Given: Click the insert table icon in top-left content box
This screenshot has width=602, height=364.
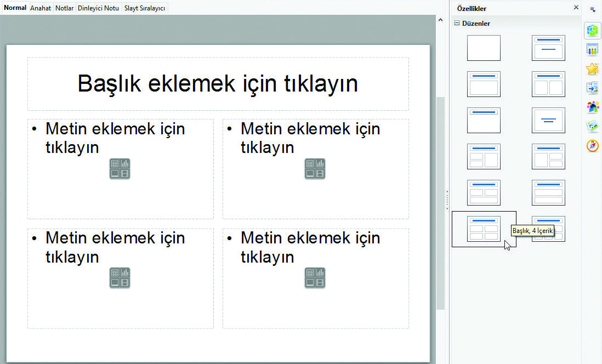Looking at the screenshot, I should point(115,163).
